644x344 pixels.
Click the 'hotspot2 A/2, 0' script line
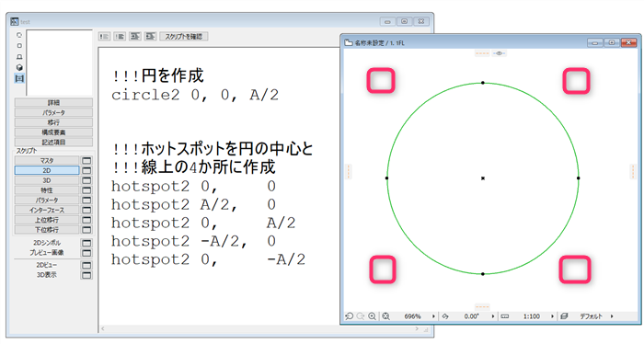(x=193, y=204)
